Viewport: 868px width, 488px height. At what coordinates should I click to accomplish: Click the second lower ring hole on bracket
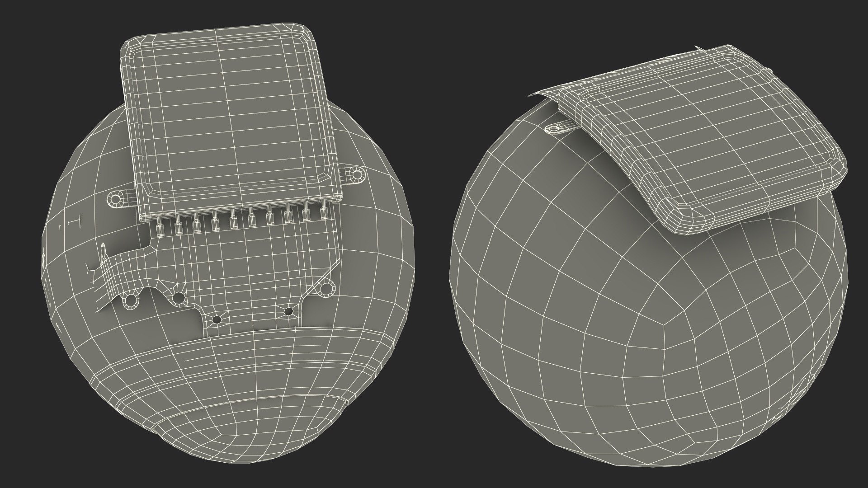[x=179, y=297]
